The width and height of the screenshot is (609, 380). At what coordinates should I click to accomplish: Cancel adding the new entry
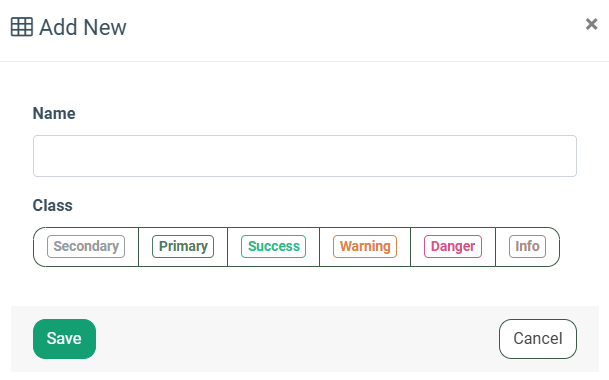click(538, 339)
